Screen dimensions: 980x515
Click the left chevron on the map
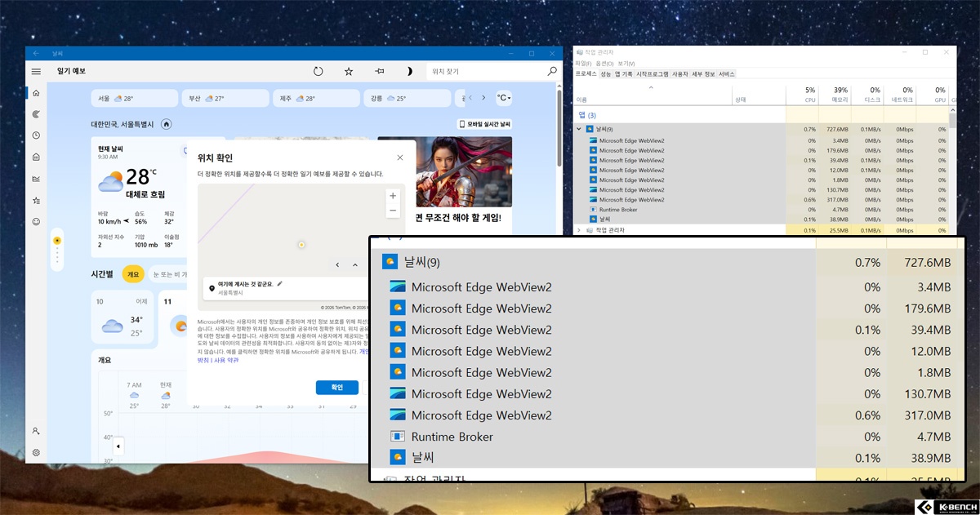(337, 265)
